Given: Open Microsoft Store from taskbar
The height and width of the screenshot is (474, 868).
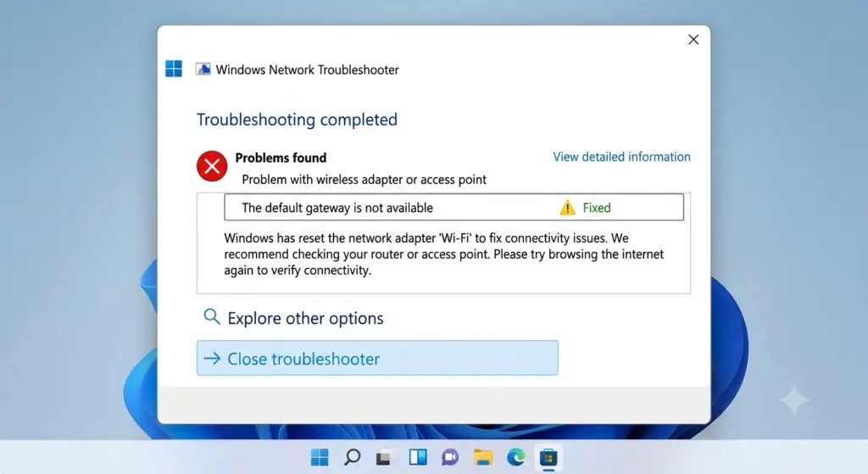Looking at the screenshot, I should [x=548, y=457].
